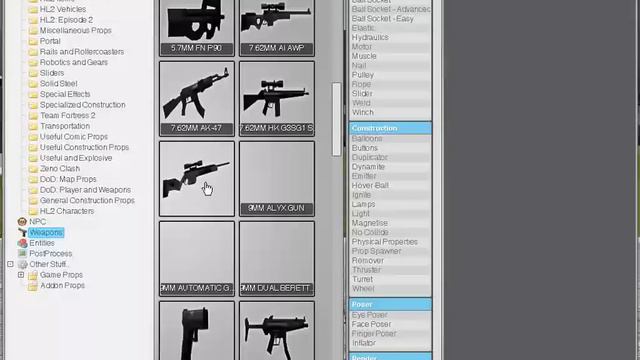Image resolution: width=640 pixels, height=360 pixels.
Task: Click the PostProcess category icon
Action: click(22, 253)
